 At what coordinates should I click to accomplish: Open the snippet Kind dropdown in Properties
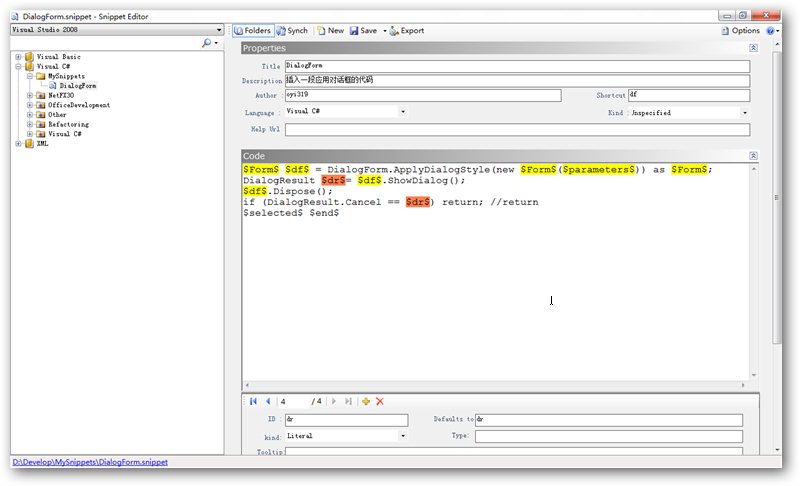(745, 113)
